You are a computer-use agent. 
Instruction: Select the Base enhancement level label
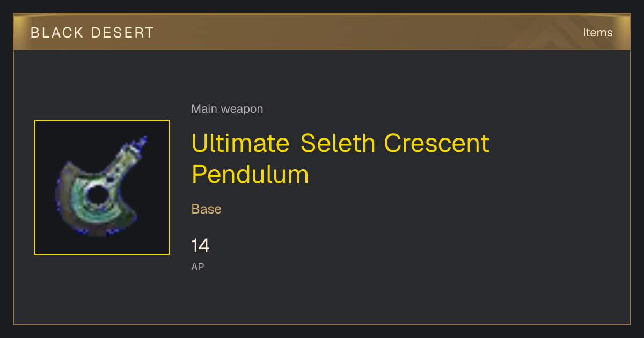point(207,209)
